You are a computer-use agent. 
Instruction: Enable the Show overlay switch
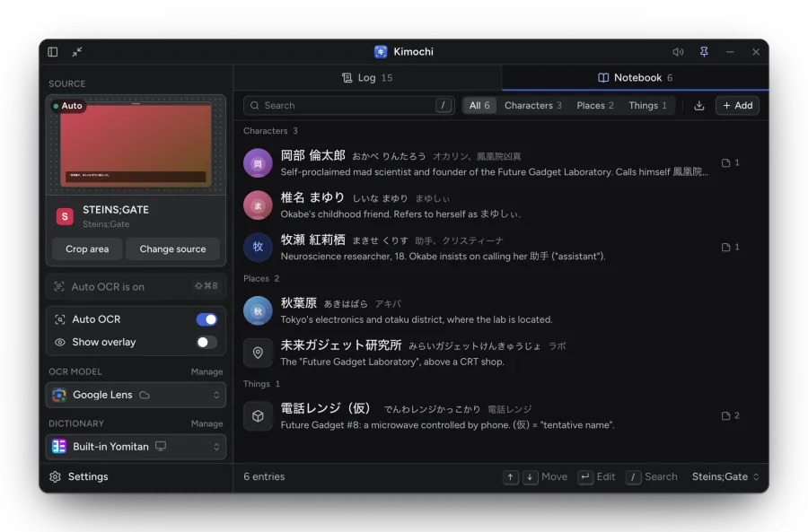(206, 343)
